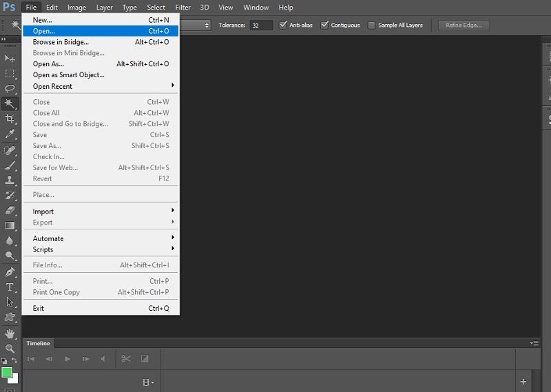This screenshot has height=392, width=551.
Task: Click the timeline scissors split icon
Action: click(126, 359)
